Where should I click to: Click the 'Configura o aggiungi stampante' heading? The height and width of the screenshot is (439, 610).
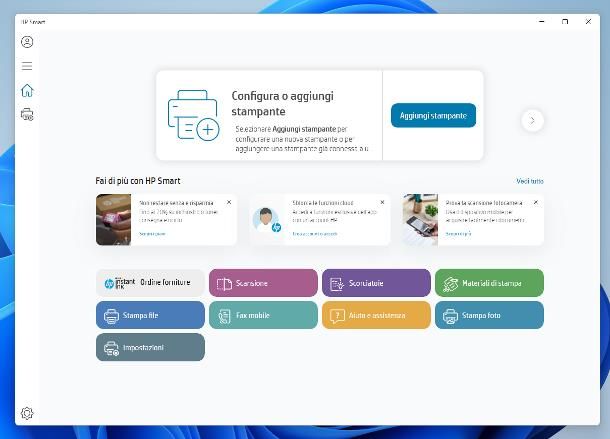(x=282, y=104)
